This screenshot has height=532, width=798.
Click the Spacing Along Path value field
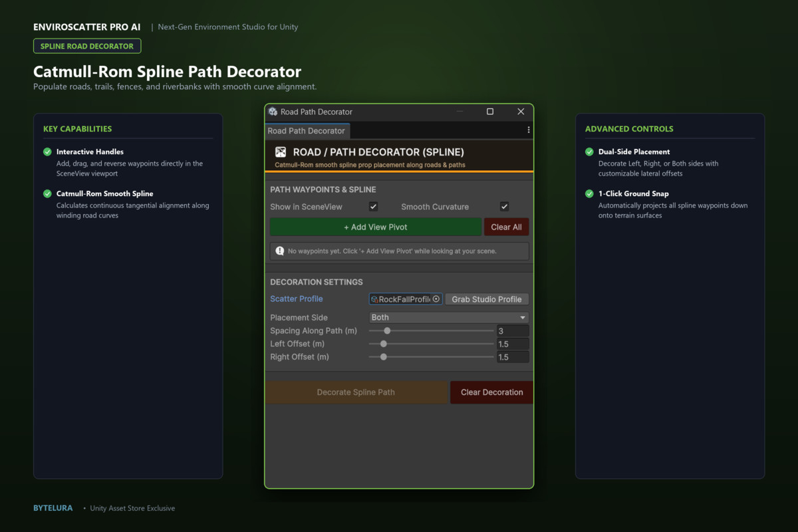513,331
